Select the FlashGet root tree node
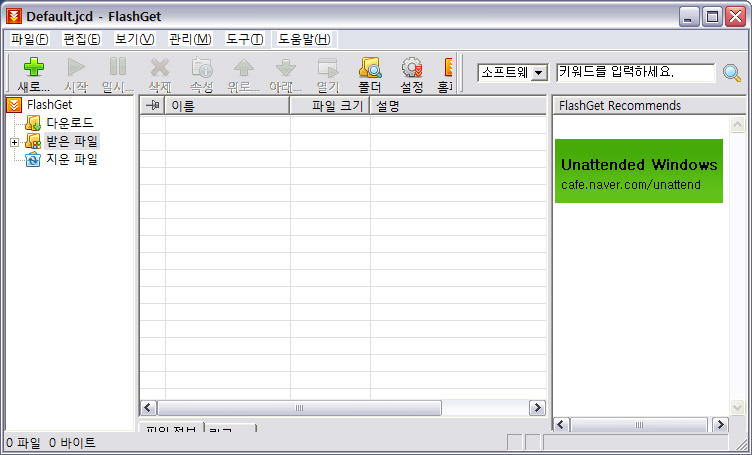The height and width of the screenshot is (455, 752). (x=49, y=105)
